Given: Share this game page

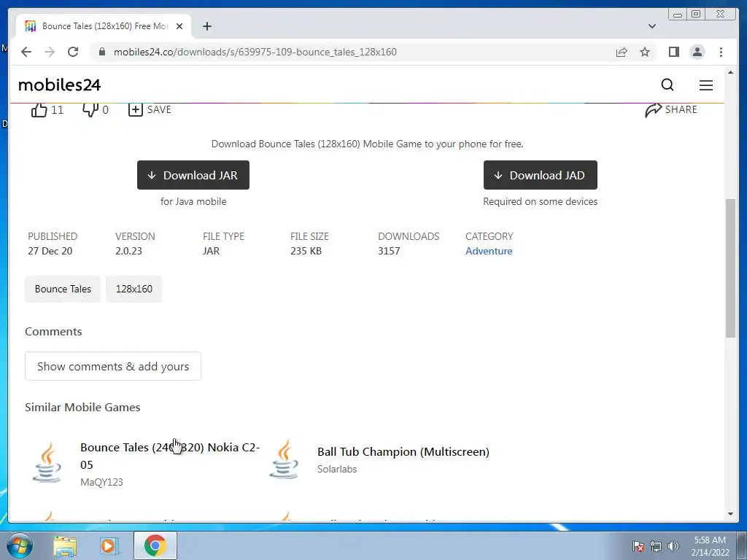Looking at the screenshot, I should click(671, 109).
